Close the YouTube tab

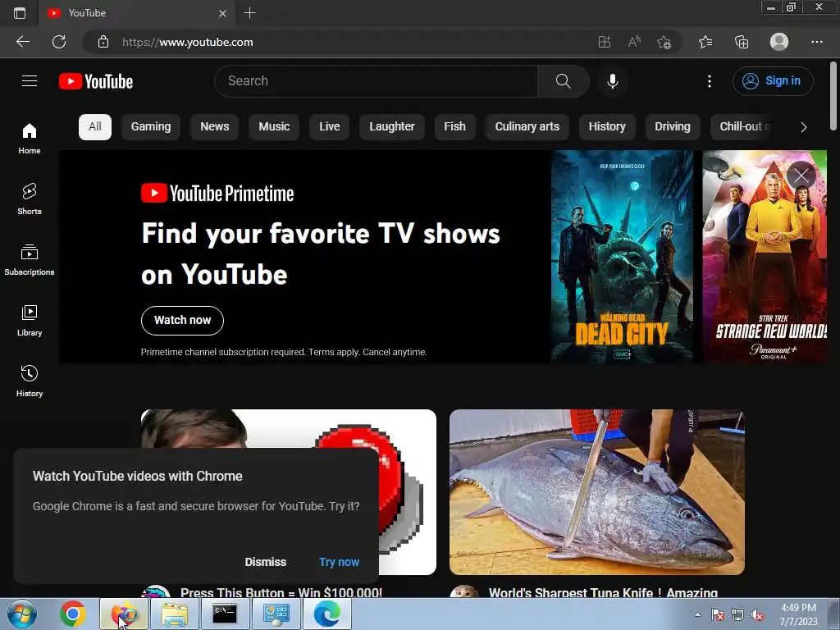tap(223, 13)
